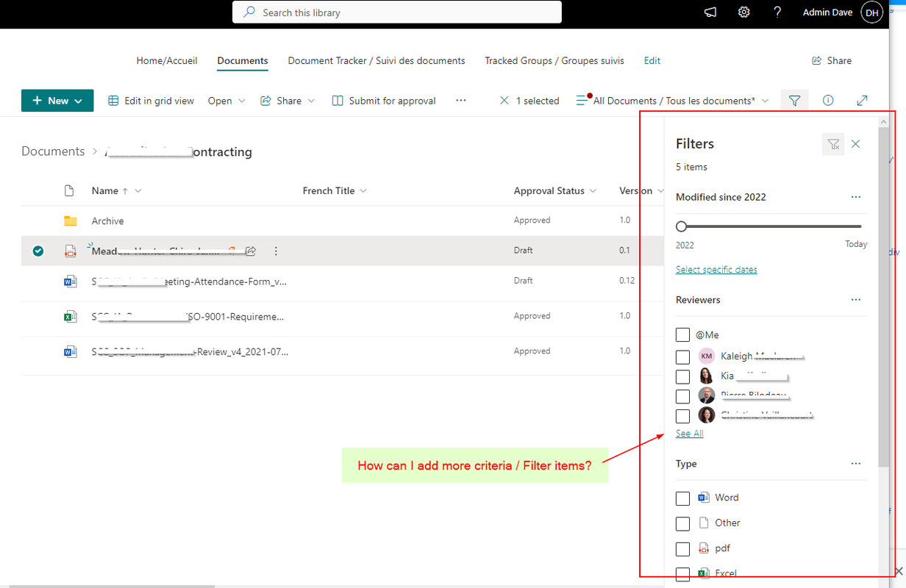Open All Documents view selector

[672, 101]
